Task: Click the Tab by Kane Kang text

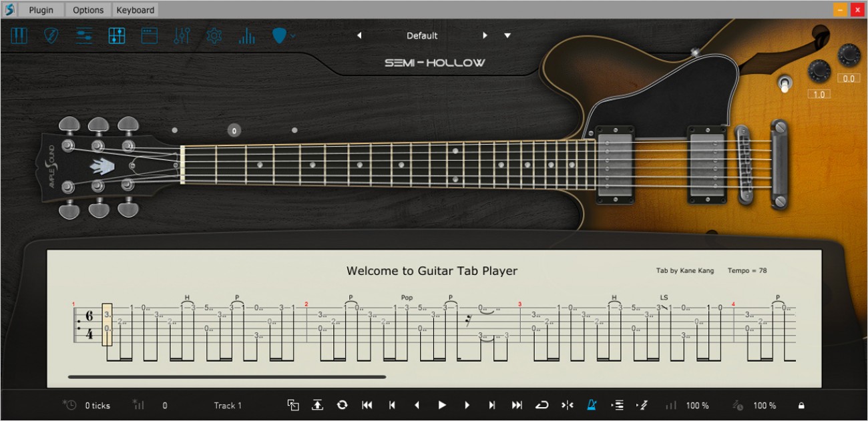Action: pyautogui.click(x=685, y=271)
